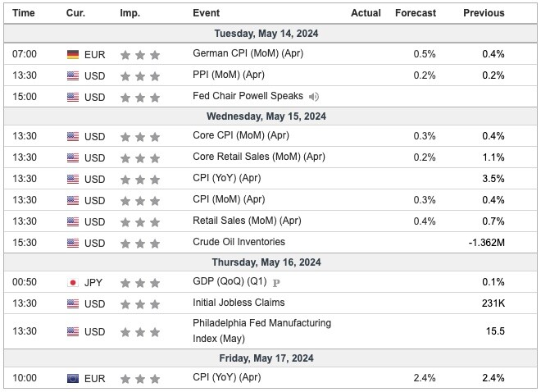
Task: Click the Forecast column header
Action: click(416, 13)
